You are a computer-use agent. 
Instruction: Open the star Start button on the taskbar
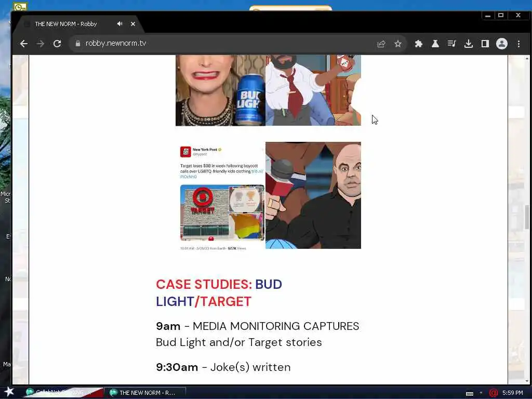tap(9, 392)
